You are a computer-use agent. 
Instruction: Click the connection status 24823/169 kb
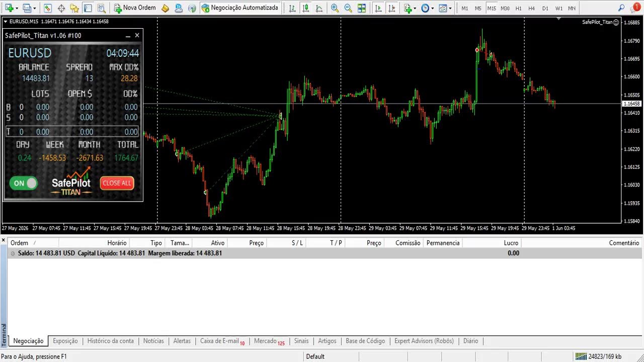[598, 356]
